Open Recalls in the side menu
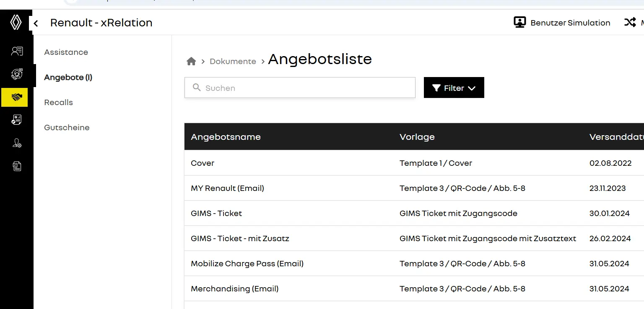Viewport: 644px width, 309px height. (59, 103)
